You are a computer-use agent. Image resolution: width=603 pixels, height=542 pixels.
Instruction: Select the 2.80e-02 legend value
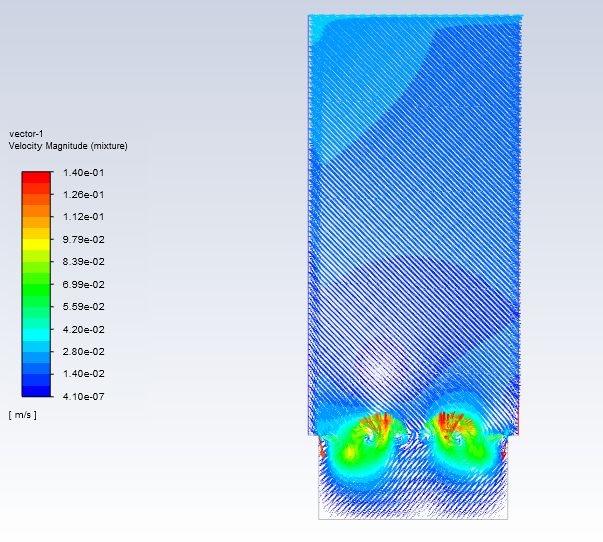83,352
